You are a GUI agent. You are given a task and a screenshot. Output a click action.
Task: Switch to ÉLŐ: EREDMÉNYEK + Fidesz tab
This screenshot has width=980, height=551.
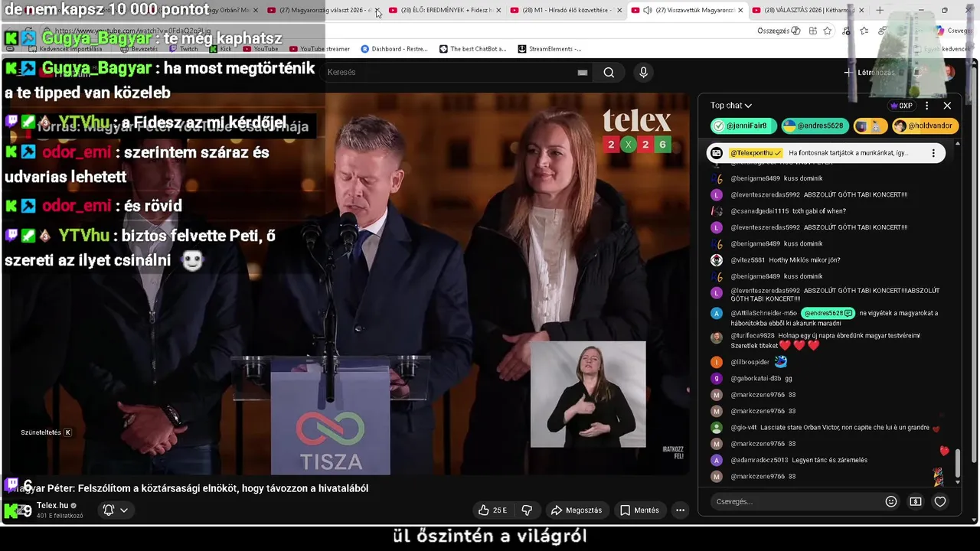click(x=447, y=10)
